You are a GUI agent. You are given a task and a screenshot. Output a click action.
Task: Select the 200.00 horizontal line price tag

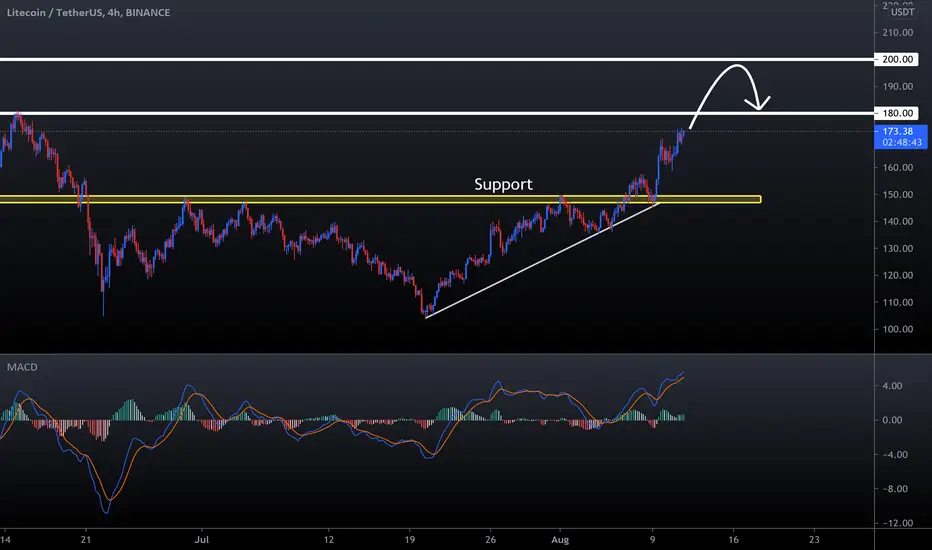897,59
